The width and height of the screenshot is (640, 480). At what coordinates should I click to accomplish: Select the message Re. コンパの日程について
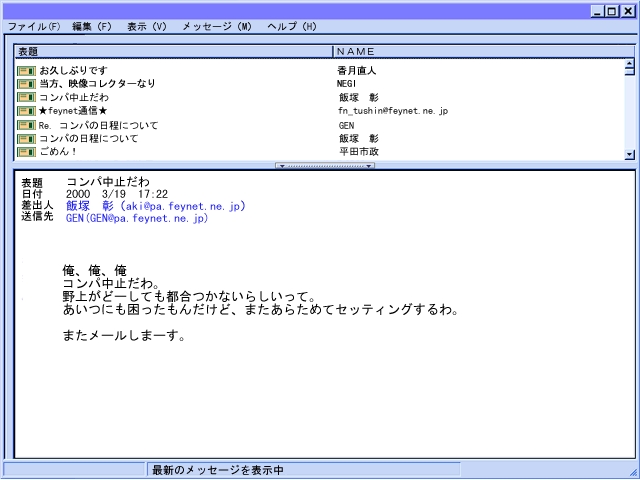point(98,125)
